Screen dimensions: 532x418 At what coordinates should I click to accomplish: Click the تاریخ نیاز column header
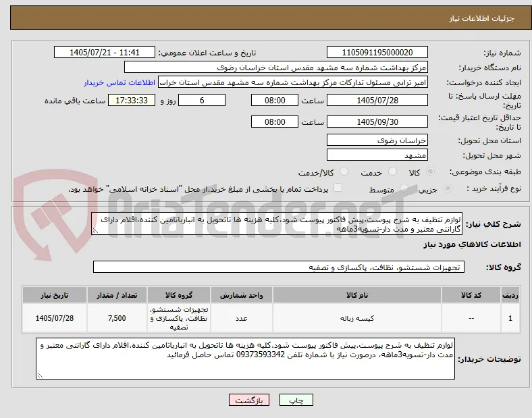(x=54, y=295)
